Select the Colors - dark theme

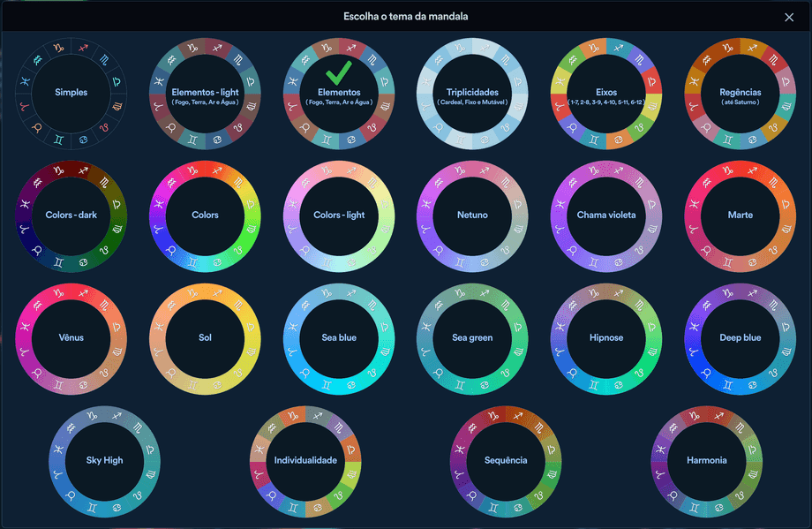click(71, 216)
